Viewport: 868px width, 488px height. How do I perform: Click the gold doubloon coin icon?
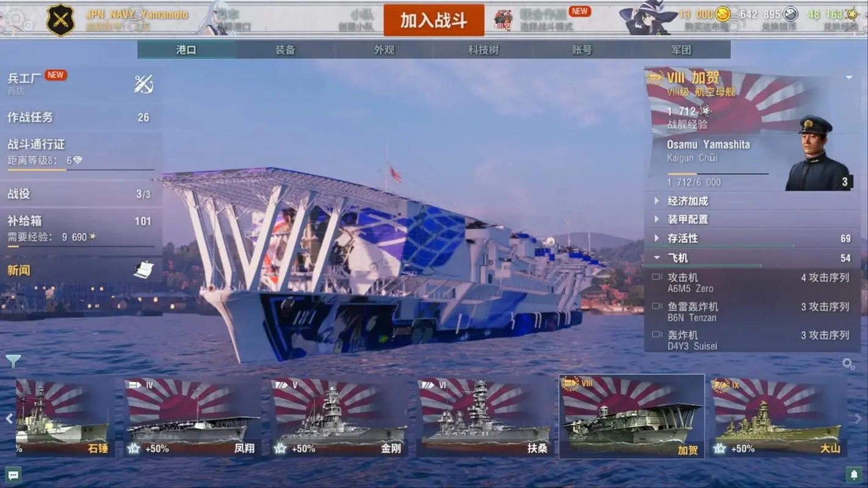click(x=723, y=14)
